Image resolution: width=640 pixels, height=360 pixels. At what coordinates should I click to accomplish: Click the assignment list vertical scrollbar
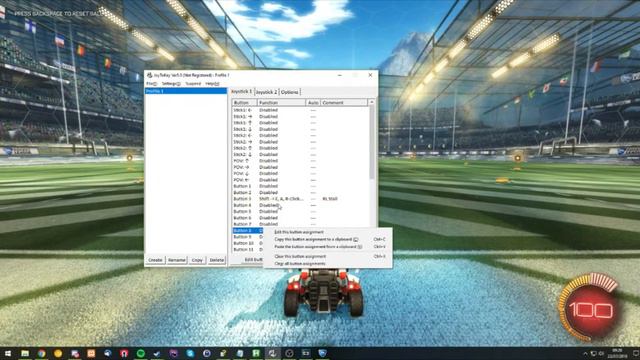point(371,143)
